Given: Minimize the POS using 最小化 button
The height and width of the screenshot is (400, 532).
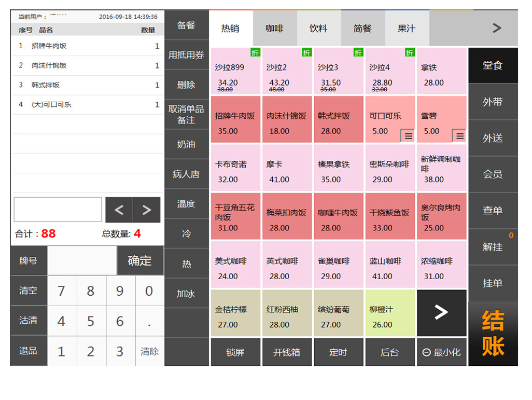Looking at the screenshot, I should [441, 352].
